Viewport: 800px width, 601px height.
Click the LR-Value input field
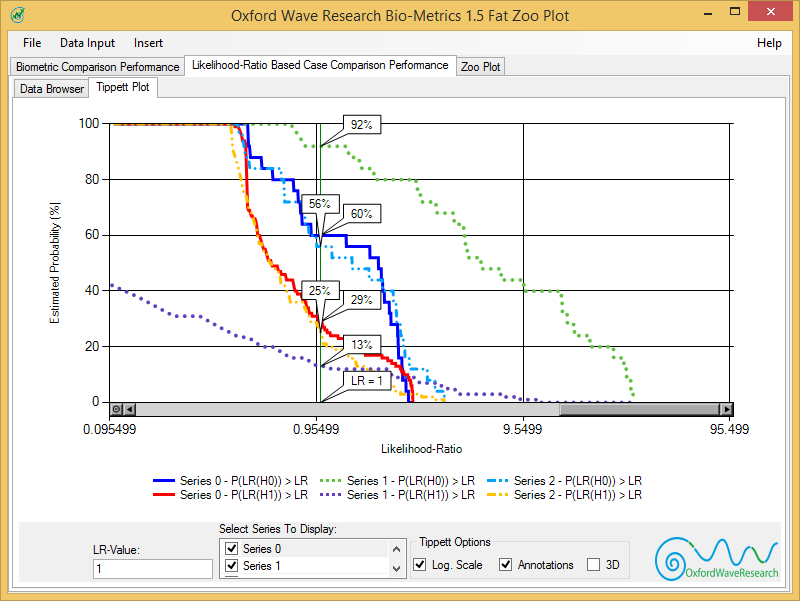(153, 569)
